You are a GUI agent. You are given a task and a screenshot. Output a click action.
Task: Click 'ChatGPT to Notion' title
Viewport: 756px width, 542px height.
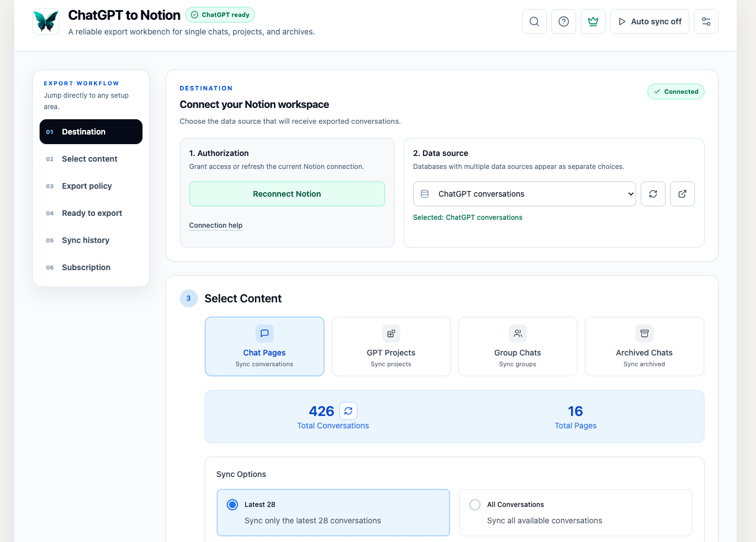coord(124,15)
